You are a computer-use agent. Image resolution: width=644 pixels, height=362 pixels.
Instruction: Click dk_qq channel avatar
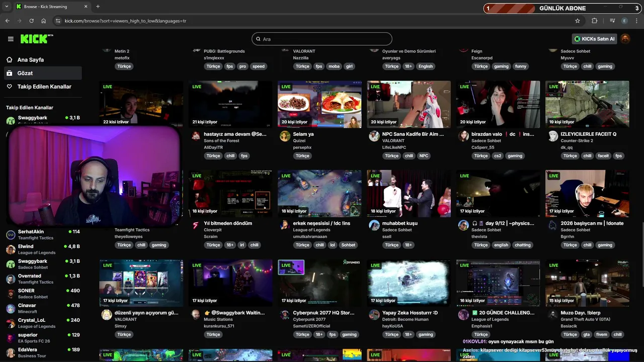tap(552, 136)
